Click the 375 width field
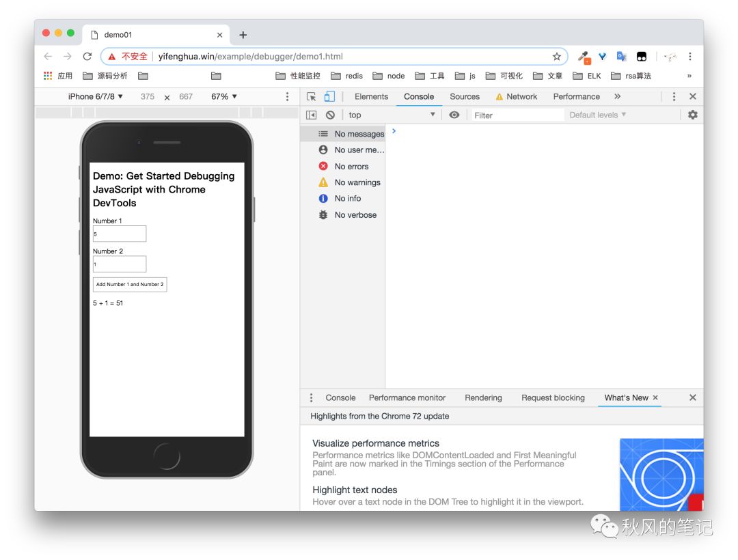The width and height of the screenshot is (738, 560). click(148, 96)
